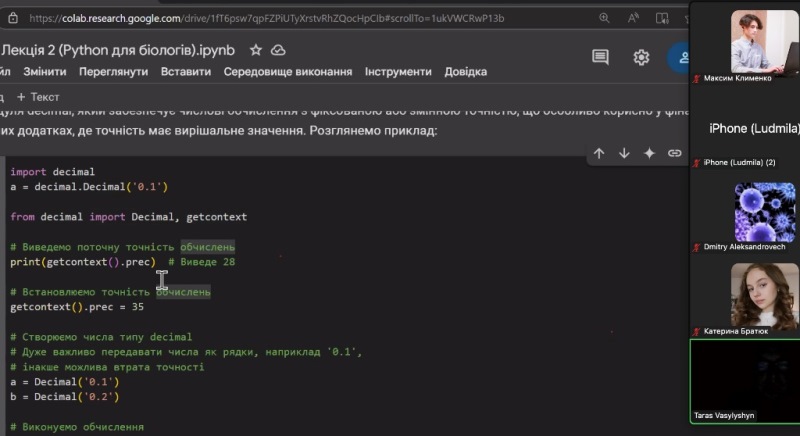This screenshot has width=800, height=436.
Task: Add a text cell with + Текст
Action: (x=38, y=97)
